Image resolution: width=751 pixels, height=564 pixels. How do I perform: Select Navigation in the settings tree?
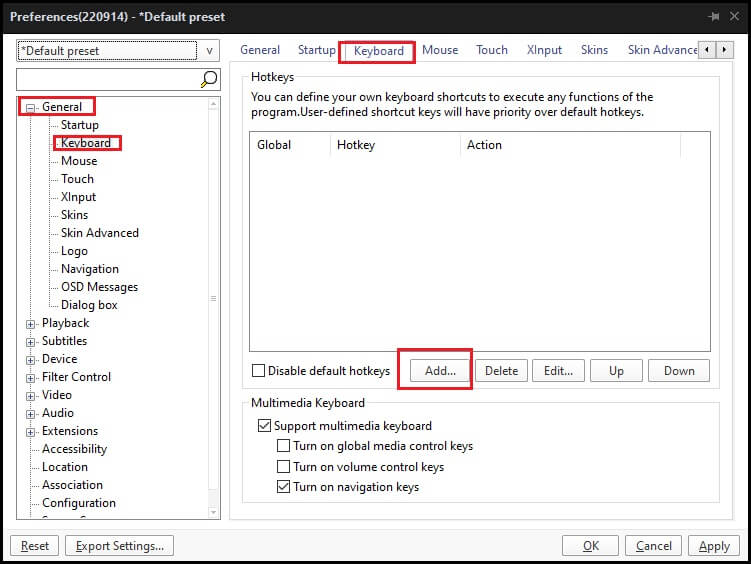(x=90, y=269)
